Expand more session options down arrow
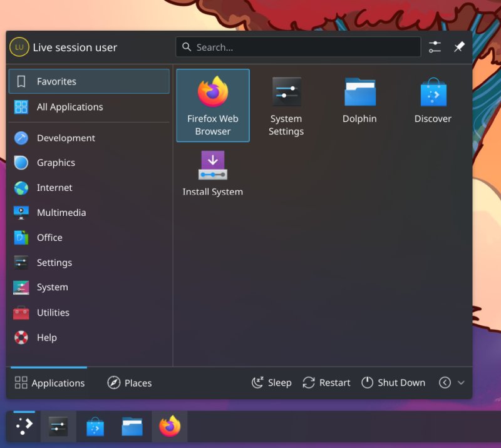Screen dimensions: 501x448 click(462, 383)
